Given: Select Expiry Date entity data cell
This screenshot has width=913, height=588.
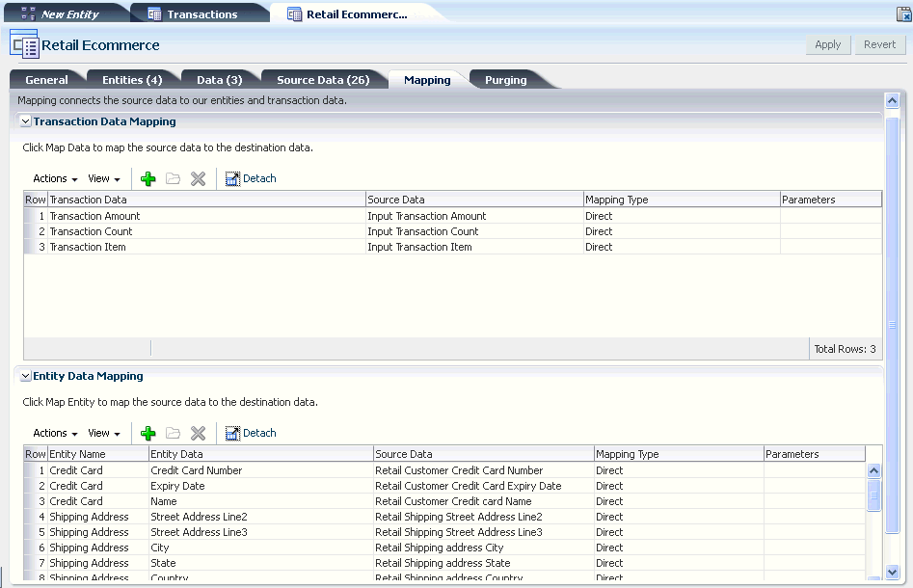Looking at the screenshot, I should [x=261, y=486].
